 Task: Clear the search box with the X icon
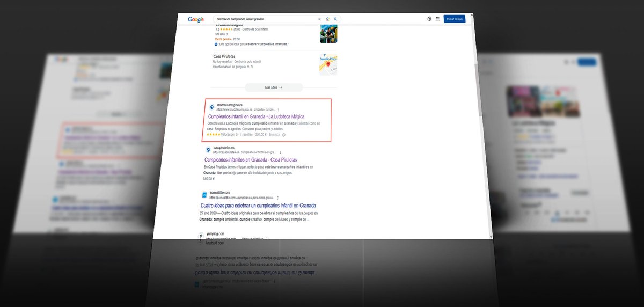pos(319,19)
